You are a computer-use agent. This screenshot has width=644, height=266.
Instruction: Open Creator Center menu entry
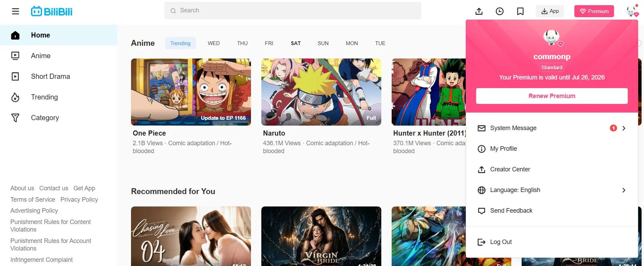click(552, 169)
